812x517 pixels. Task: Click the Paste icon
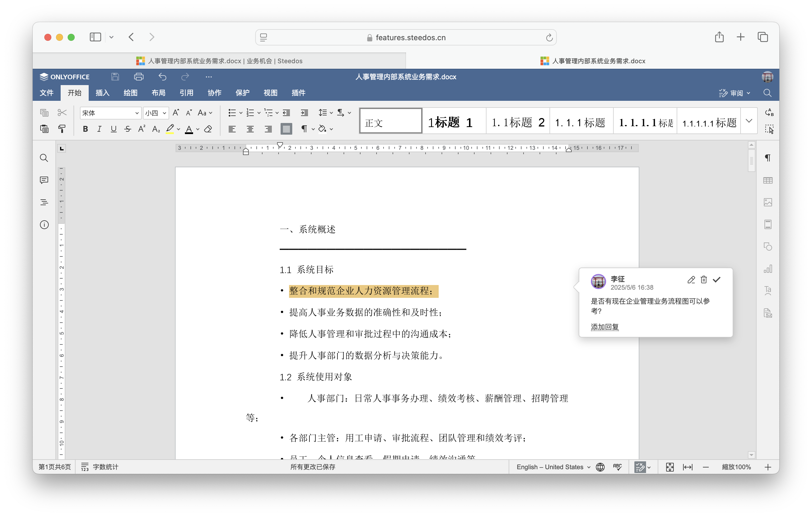44,129
